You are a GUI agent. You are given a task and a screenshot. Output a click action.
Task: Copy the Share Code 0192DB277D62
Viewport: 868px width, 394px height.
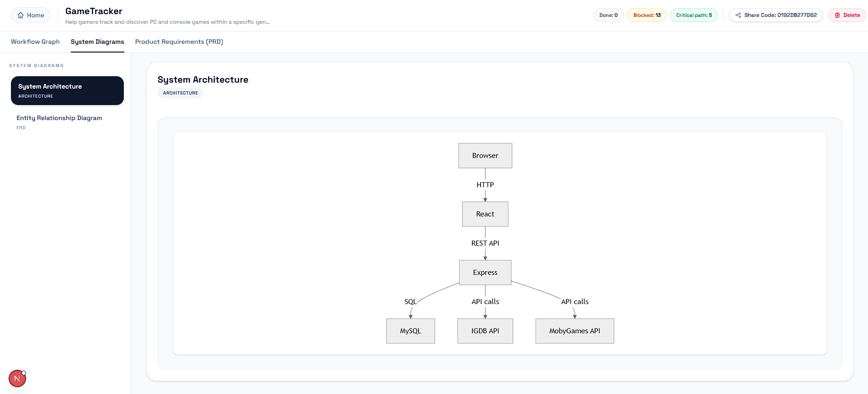[776, 15]
